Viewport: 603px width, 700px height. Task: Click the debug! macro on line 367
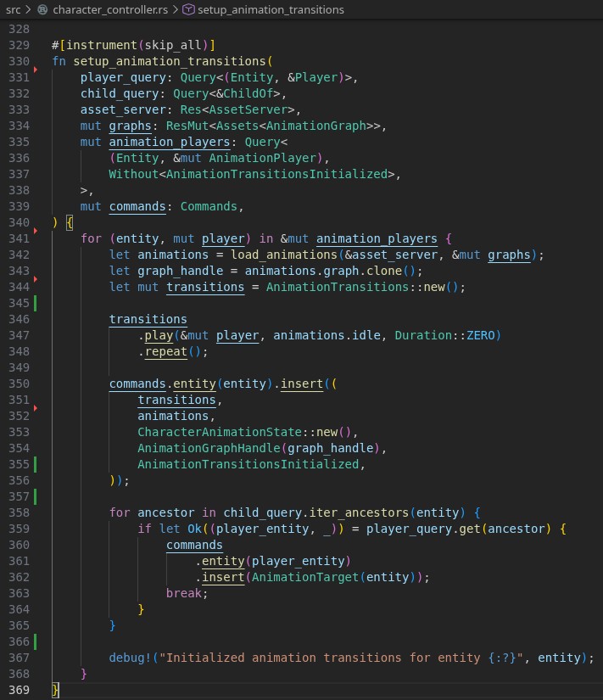point(131,658)
